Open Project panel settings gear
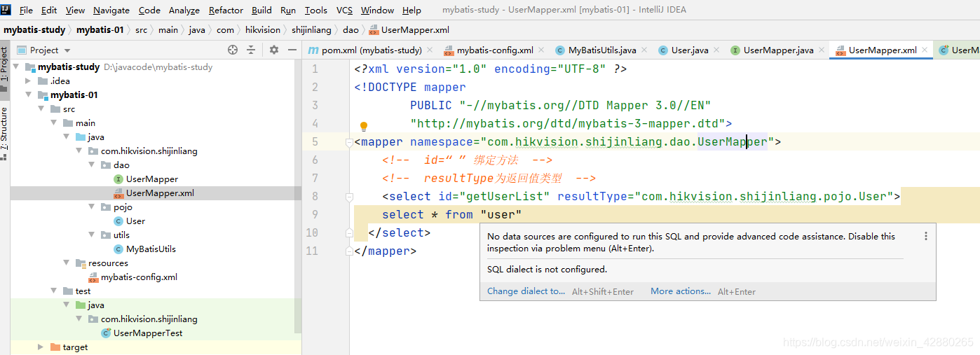 274,50
